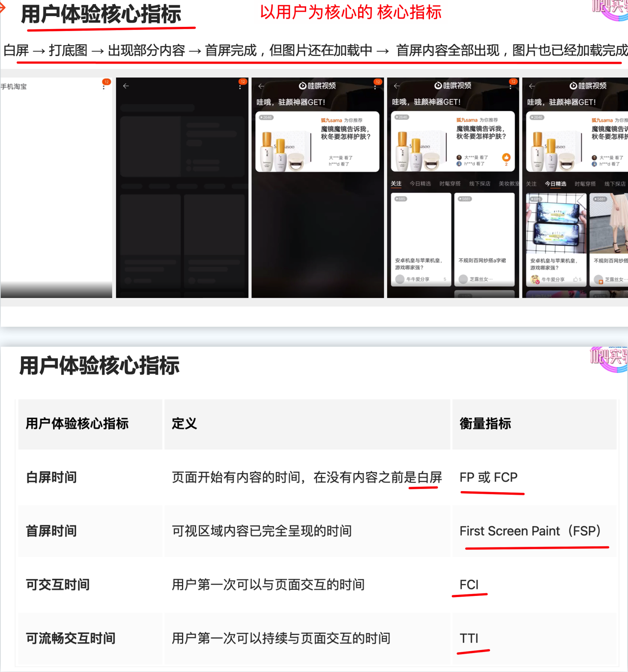Viewport: 628px width, 672px height.
Task: Tap the back arrow on the fourth phone screen
Action: coord(397,86)
